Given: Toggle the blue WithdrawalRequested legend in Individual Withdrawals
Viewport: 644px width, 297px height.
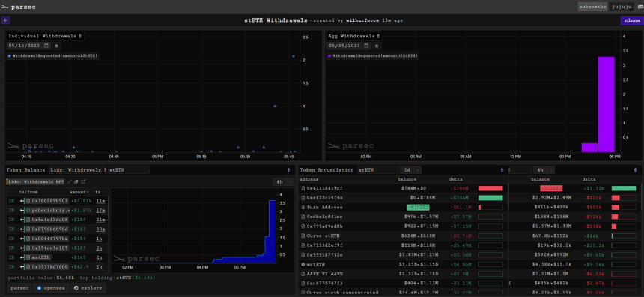Looking at the screenshot, I should (53, 55).
